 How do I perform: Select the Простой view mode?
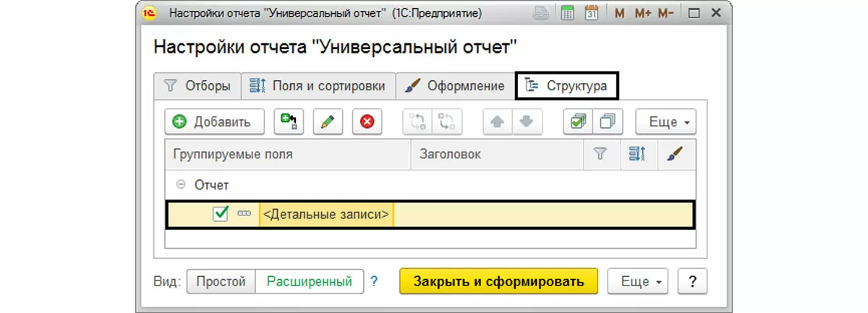tap(221, 281)
